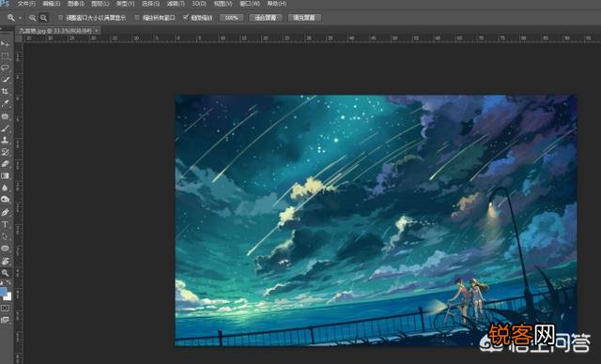Screen dimensions: 601x364
Task: Select the Lasso tool
Action: [5, 68]
